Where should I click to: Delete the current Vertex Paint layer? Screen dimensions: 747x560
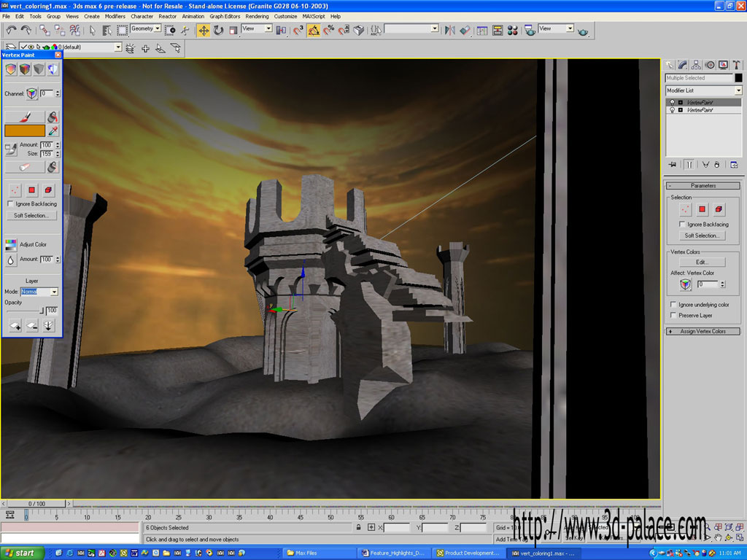click(x=32, y=326)
